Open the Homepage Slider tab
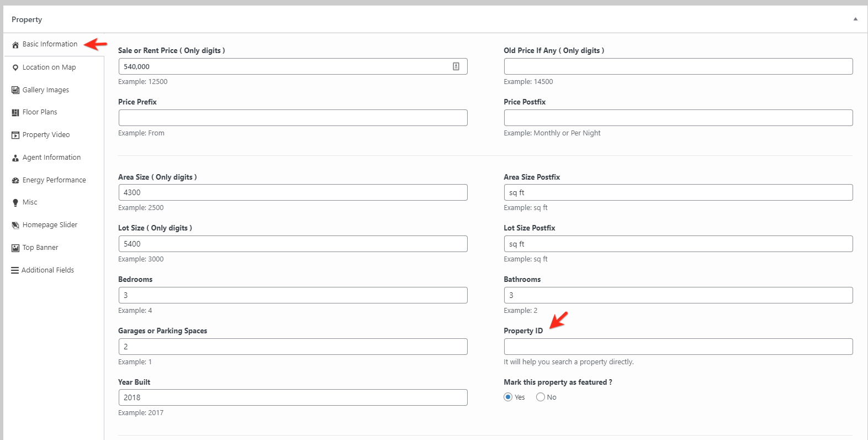 click(x=54, y=225)
